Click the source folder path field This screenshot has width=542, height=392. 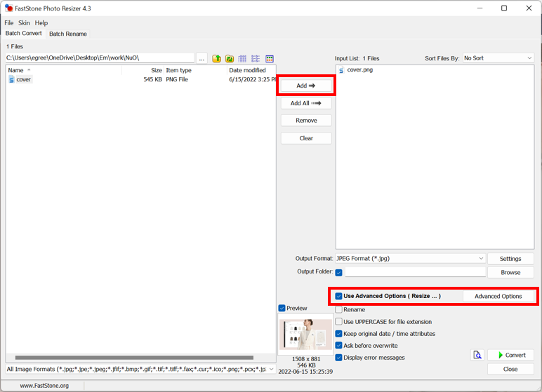100,58
